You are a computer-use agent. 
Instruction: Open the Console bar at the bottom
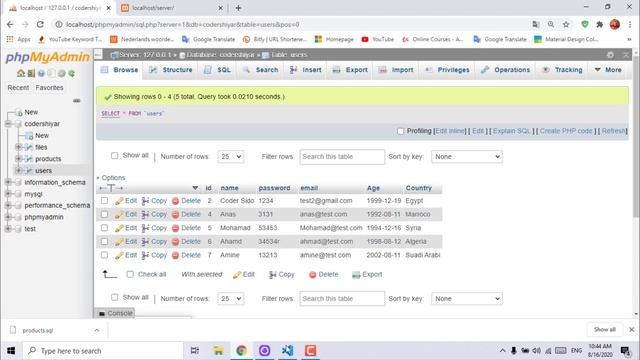(x=115, y=313)
